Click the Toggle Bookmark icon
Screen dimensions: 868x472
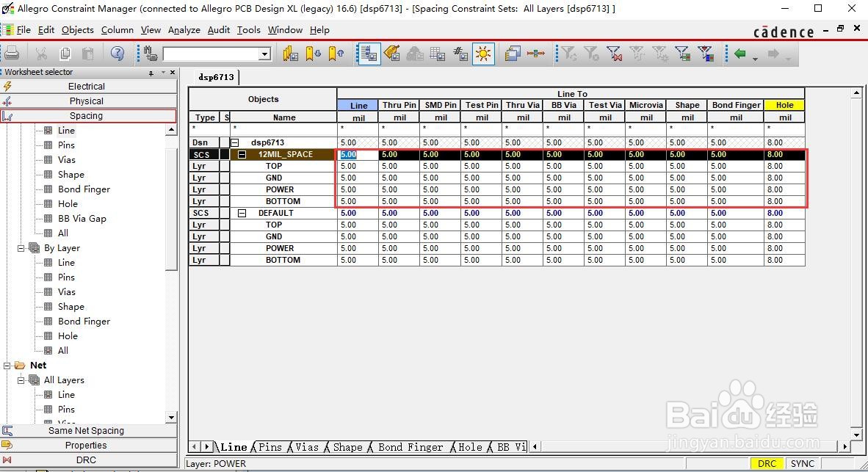click(x=290, y=53)
